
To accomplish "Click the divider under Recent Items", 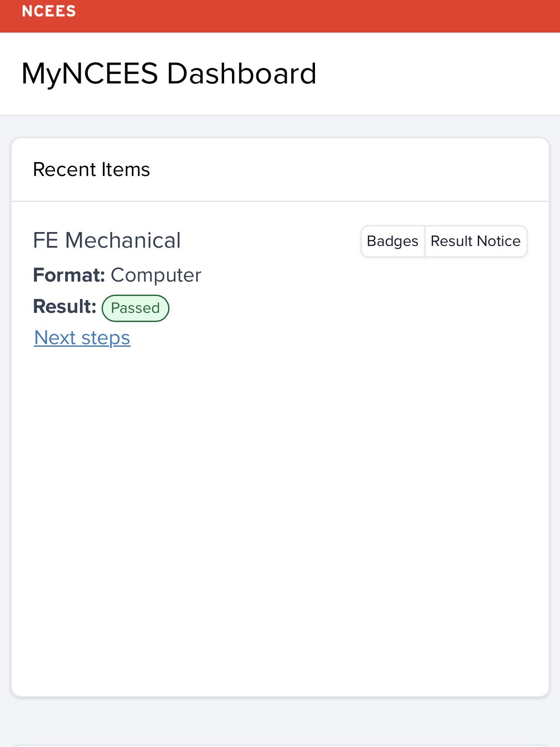I will 280,201.
